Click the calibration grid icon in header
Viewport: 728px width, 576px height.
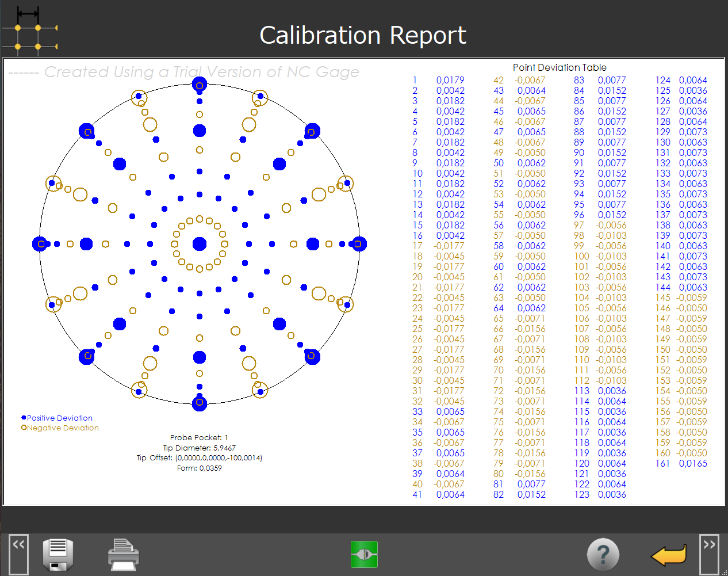coord(29,32)
